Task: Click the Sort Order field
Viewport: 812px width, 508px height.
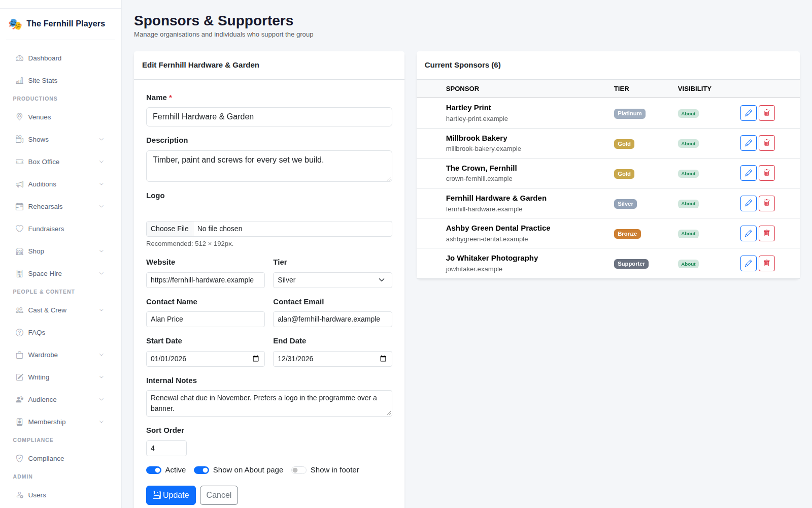Action: [166, 448]
